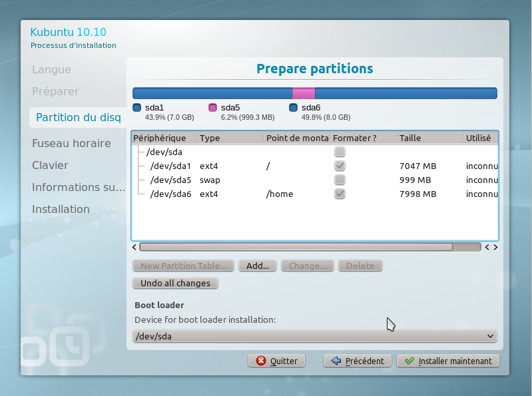Click Installer maintenant button
This screenshot has width=532, height=396.
448,361
